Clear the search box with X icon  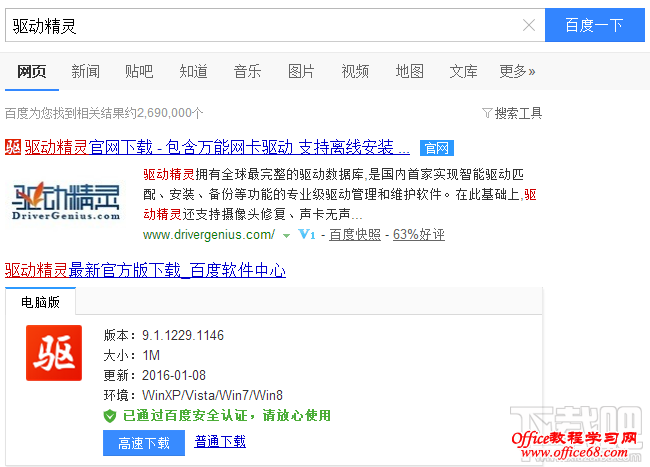point(529,25)
